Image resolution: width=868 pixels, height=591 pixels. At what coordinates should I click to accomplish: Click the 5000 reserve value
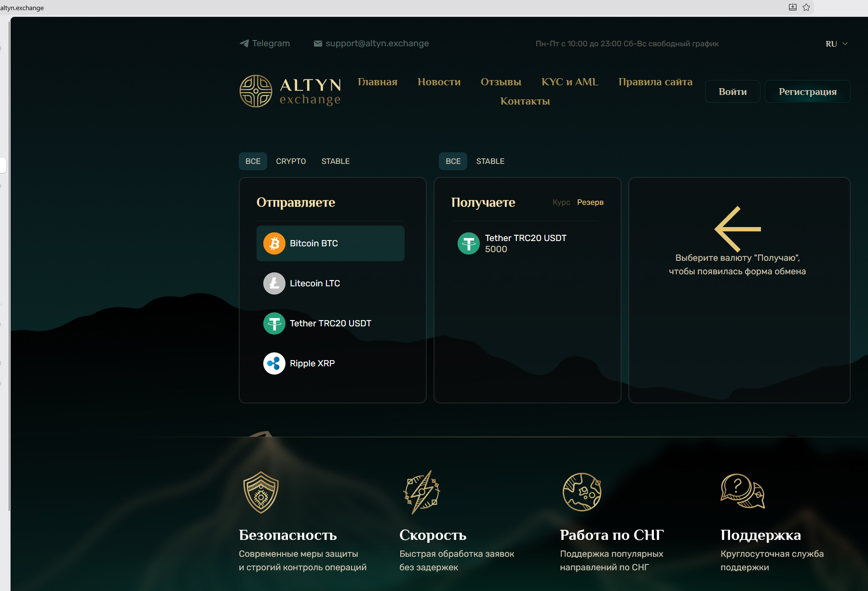(496, 249)
